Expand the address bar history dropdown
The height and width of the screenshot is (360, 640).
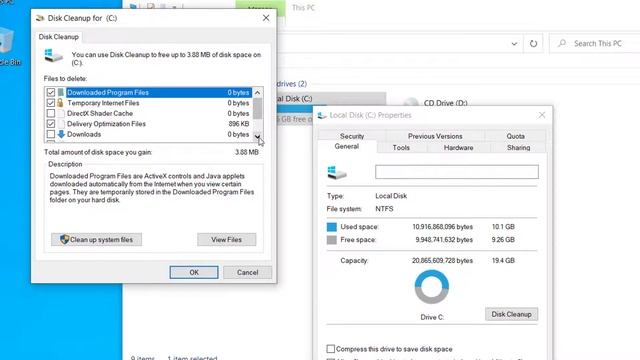[514, 44]
